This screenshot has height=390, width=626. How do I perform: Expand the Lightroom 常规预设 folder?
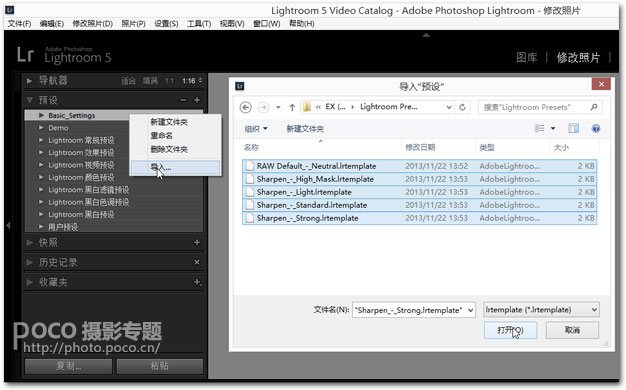pyautogui.click(x=41, y=140)
